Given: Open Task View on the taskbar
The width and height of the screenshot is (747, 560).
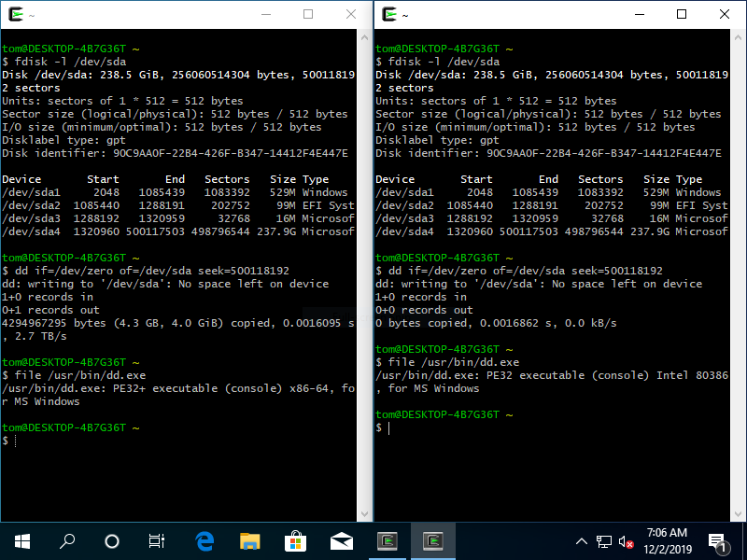Looking at the screenshot, I should click(157, 540).
